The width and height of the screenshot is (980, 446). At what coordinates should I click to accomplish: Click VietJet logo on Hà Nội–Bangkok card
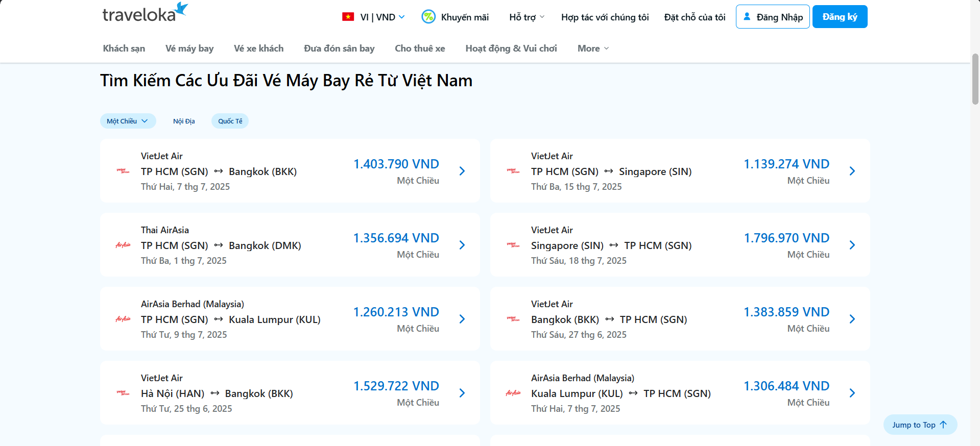[x=123, y=393]
